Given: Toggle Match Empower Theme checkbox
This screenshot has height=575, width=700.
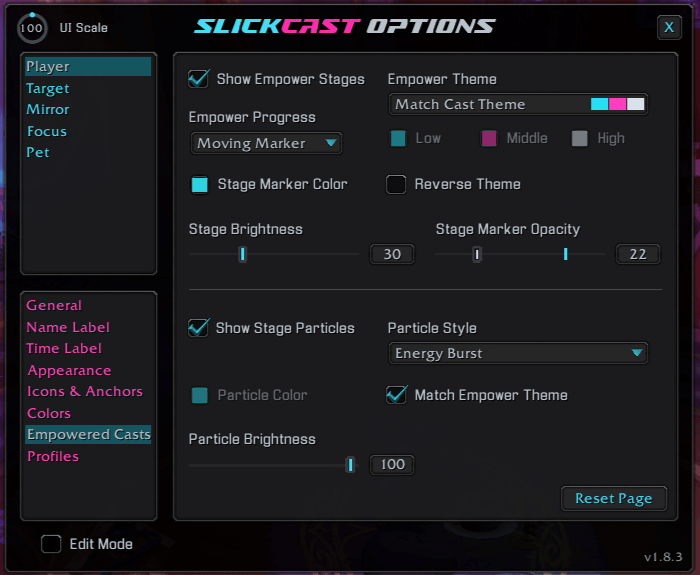Looking at the screenshot, I should (396, 395).
